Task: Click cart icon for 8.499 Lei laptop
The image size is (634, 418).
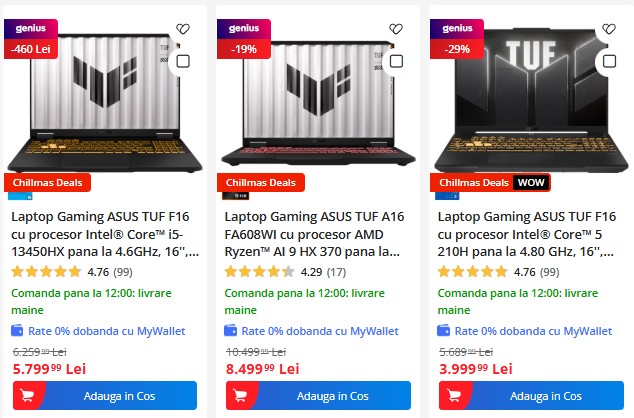Action: pos(241,395)
